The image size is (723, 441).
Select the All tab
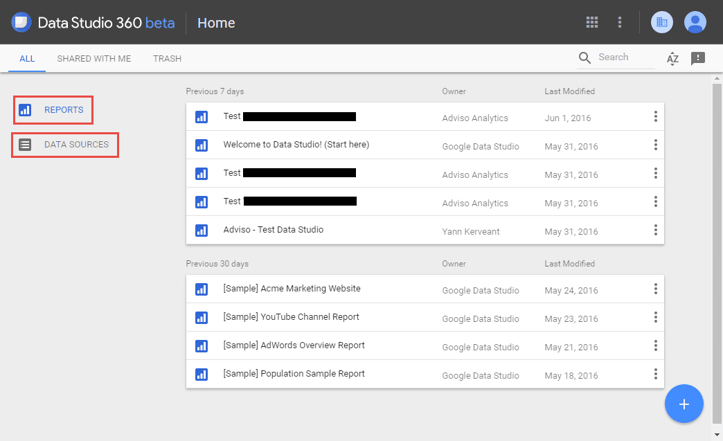[x=27, y=59]
